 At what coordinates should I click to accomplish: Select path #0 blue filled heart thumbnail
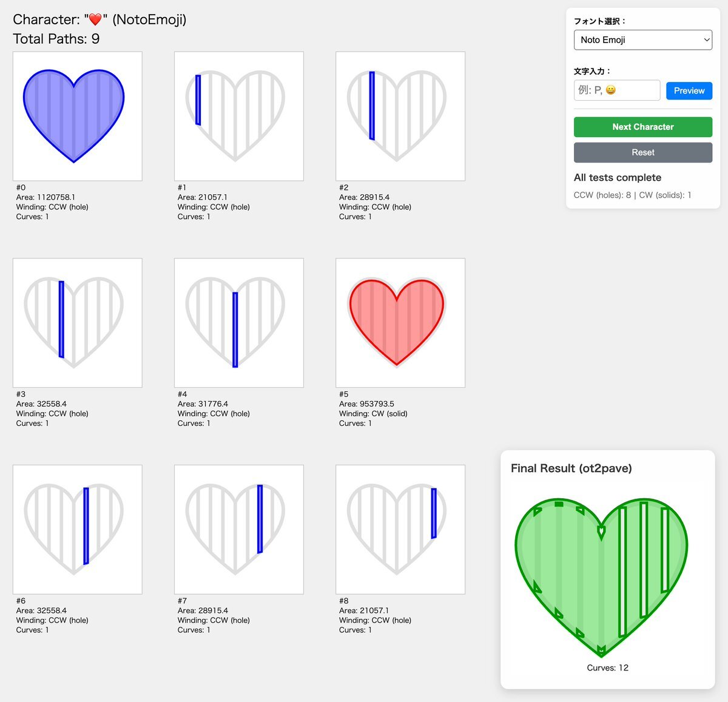point(78,116)
